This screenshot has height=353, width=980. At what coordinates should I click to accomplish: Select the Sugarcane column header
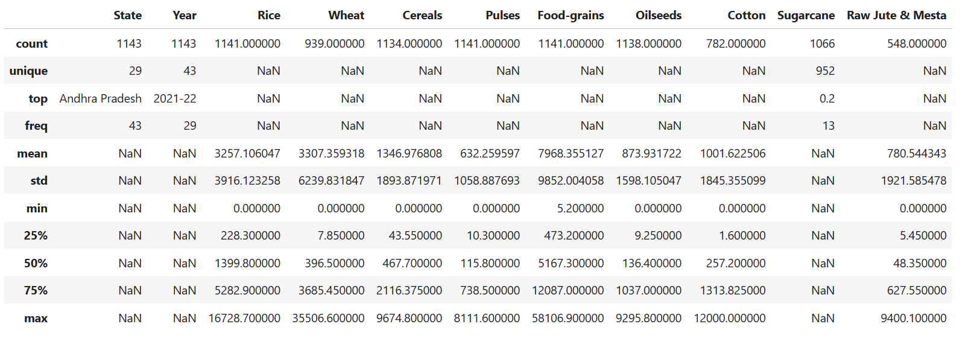[x=806, y=16]
